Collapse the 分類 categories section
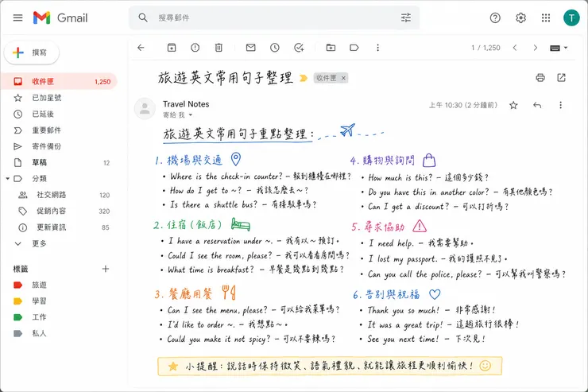The height and width of the screenshot is (392, 588). [x=7, y=179]
